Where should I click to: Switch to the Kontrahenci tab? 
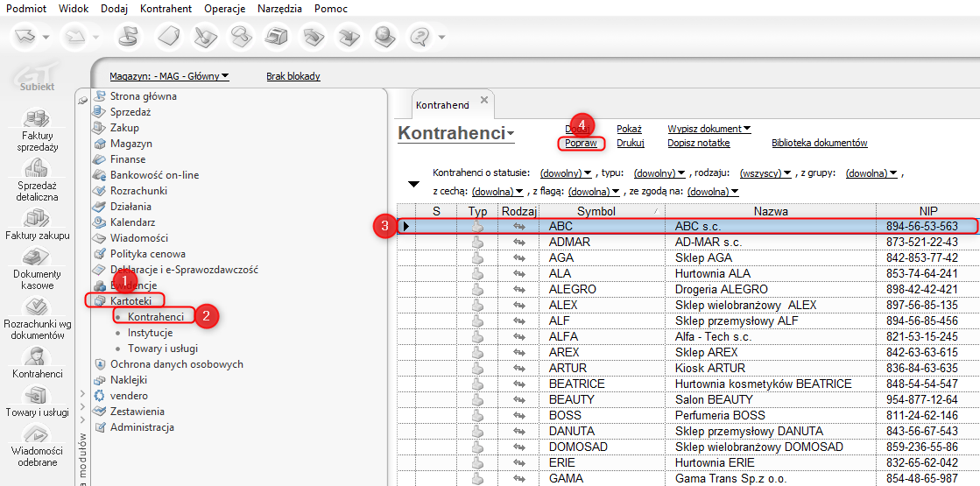(x=442, y=104)
